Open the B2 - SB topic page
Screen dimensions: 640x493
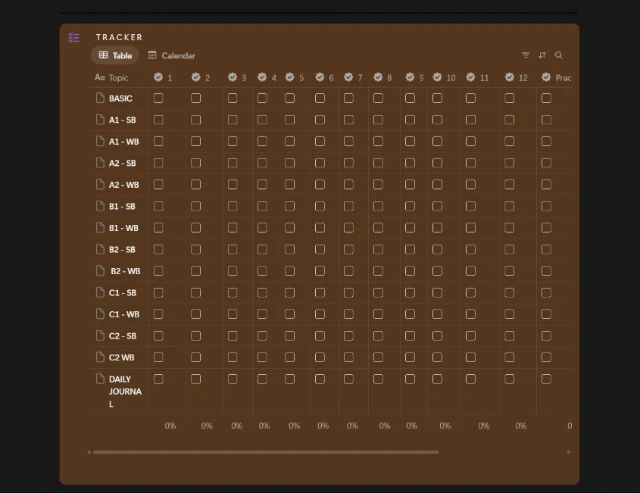pos(122,250)
